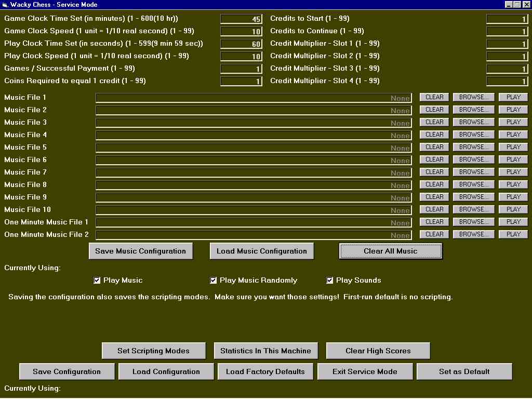The height and width of the screenshot is (399, 532).
Task: Click Credit Multiplier Slot 4 field
Action: (x=507, y=82)
